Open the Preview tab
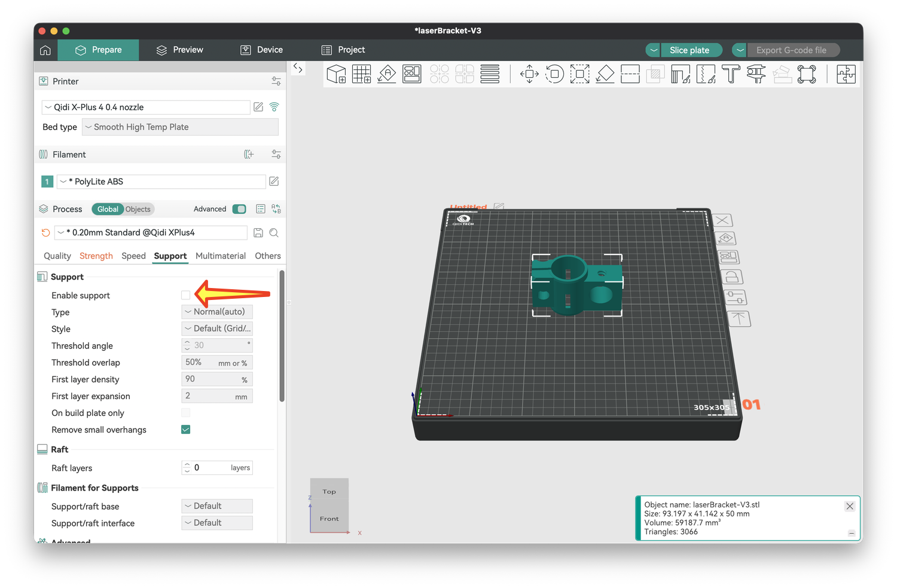This screenshot has height=588, width=897. pyautogui.click(x=179, y=50)
